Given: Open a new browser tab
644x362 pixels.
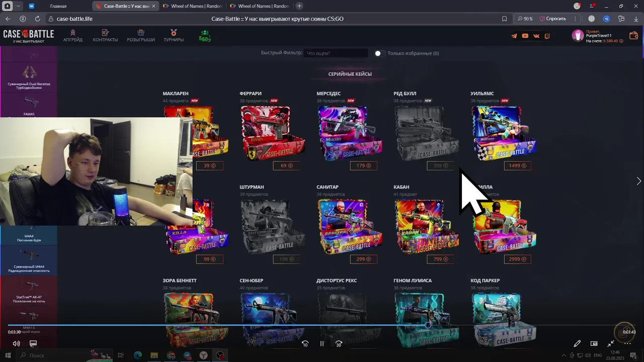Looking at the screenshot, I should (299, 6).
